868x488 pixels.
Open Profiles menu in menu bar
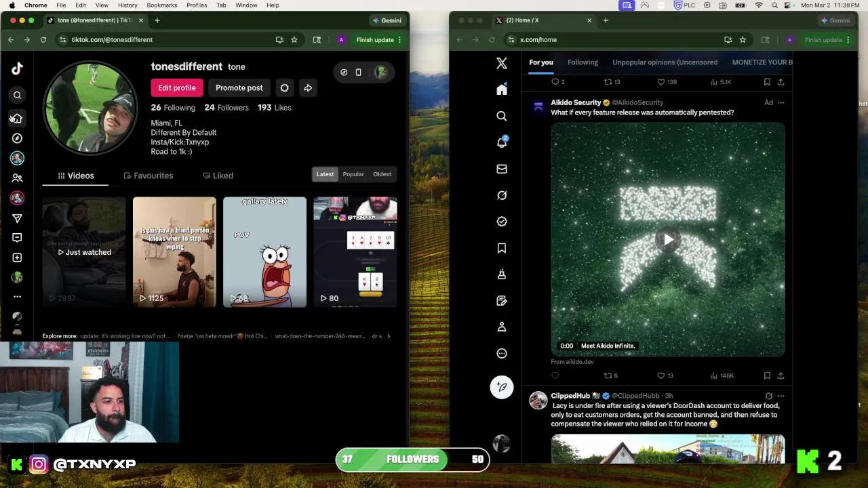point(197,5)
